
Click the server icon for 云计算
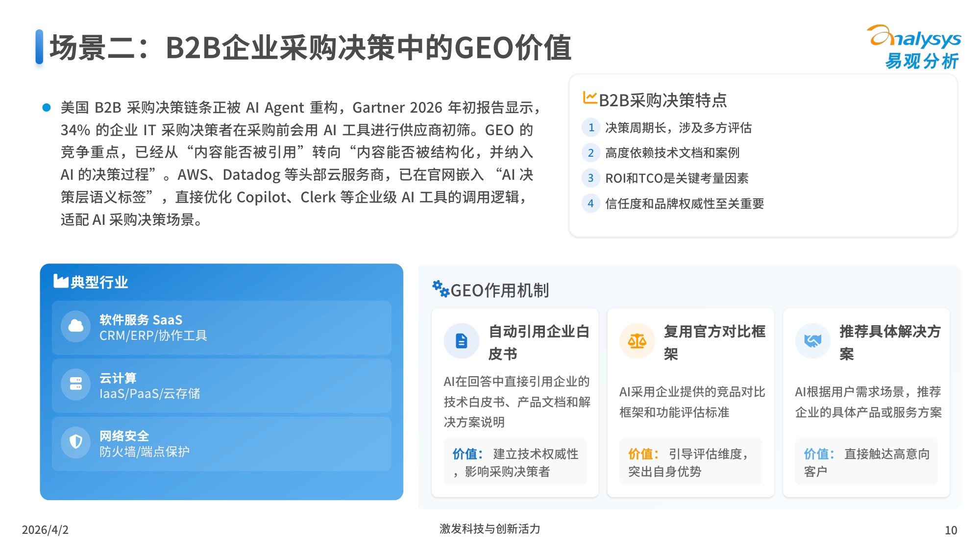click(76, 384)
